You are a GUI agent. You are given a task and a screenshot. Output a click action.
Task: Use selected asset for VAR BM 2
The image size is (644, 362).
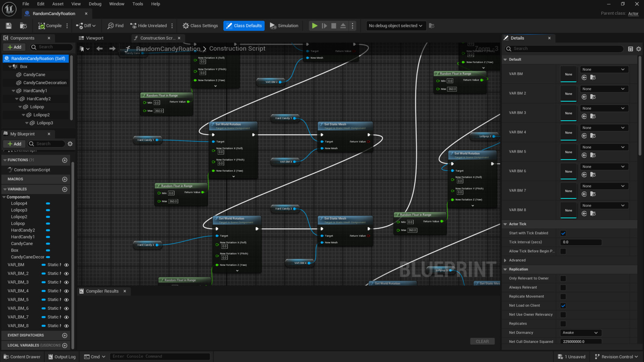click(x=584, y=97)
